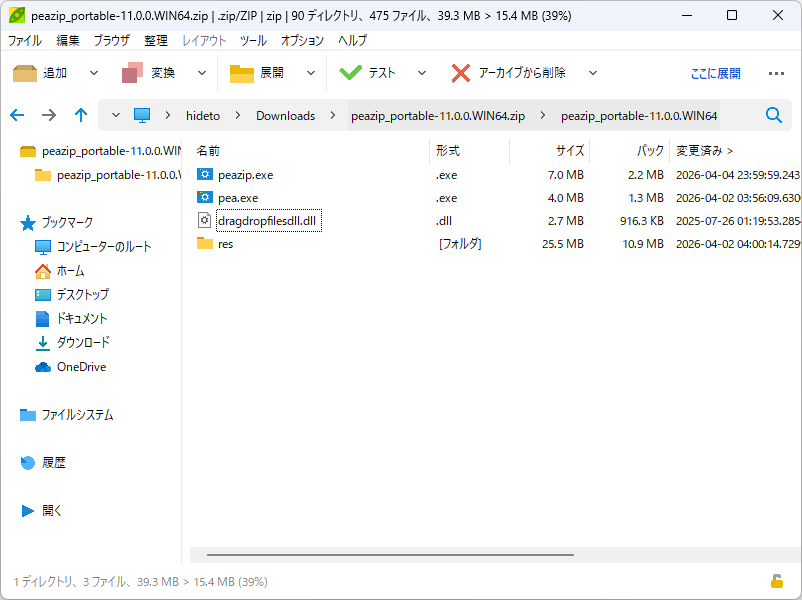This screenshot has width=802, height=600.
Task: Click the 展開 (Extract) folder icon
Action: tap(241, 72)
